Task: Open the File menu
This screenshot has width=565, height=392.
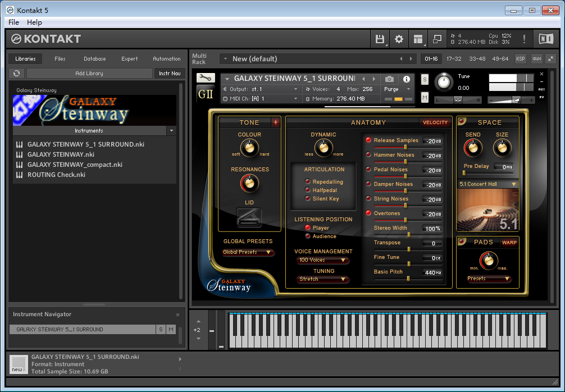Action: [x=13, y=22]
